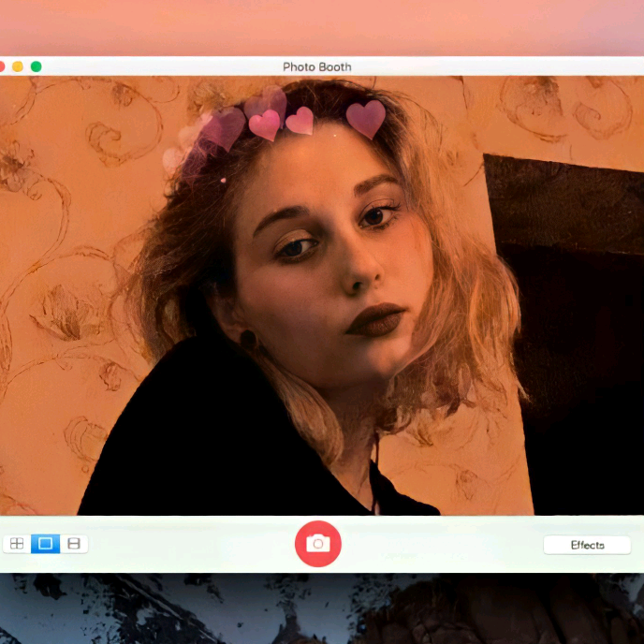Click the live camera preview image
This screenshot has height=644, width=644.
click(x=322, y=295)
